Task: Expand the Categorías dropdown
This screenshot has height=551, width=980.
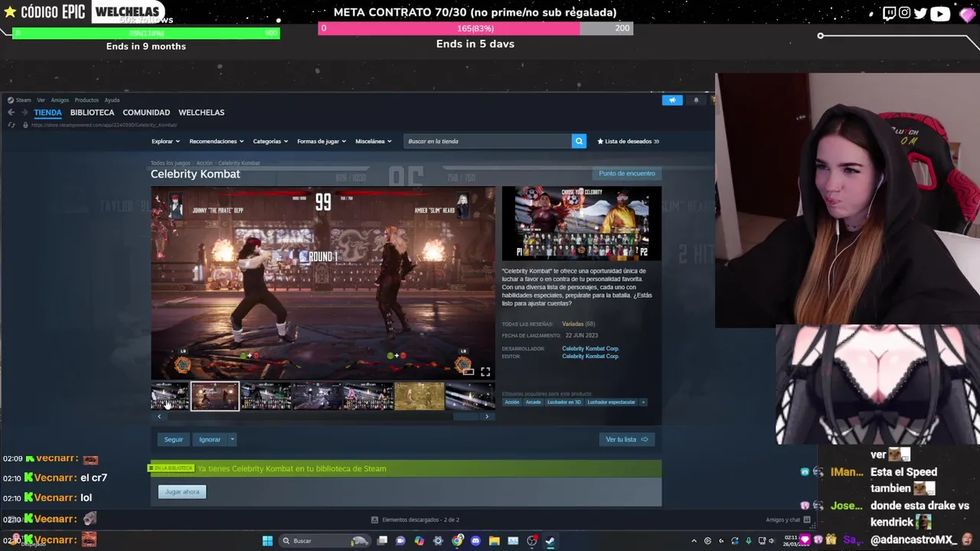Action: (270, 142)
